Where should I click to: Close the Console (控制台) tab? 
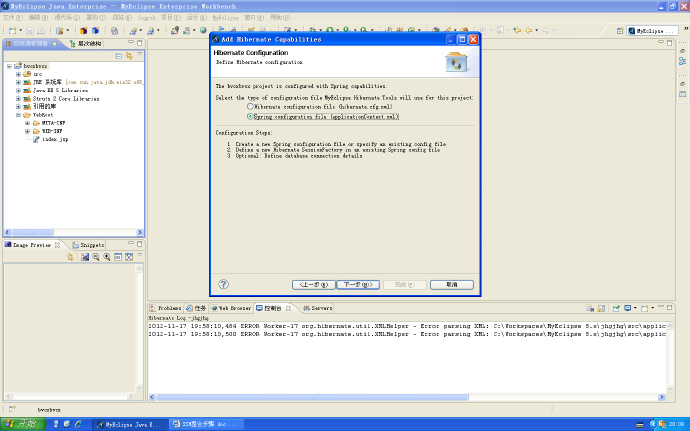point(289,308)
